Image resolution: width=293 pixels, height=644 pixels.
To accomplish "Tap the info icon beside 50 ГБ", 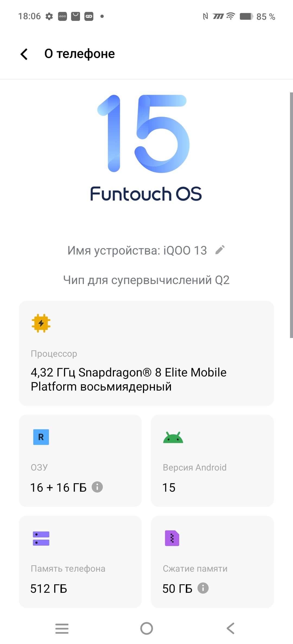I will coord(203,588).
